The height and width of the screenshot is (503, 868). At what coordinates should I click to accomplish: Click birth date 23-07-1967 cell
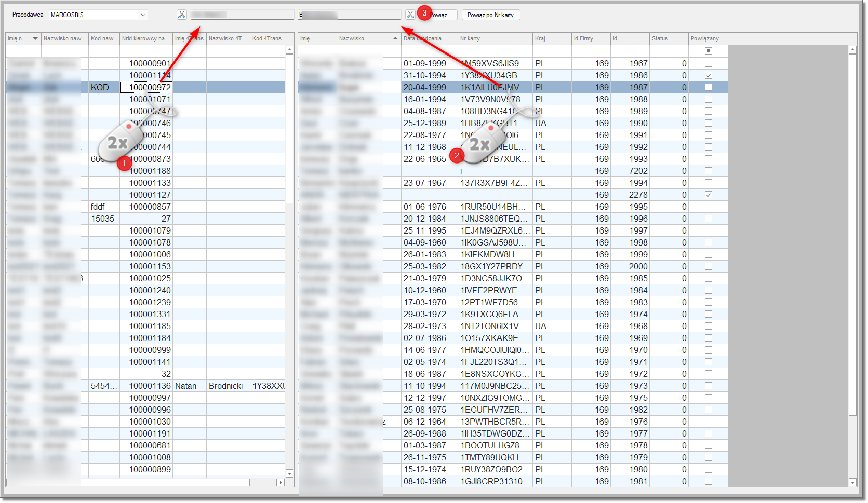click(x=430, y=183)
